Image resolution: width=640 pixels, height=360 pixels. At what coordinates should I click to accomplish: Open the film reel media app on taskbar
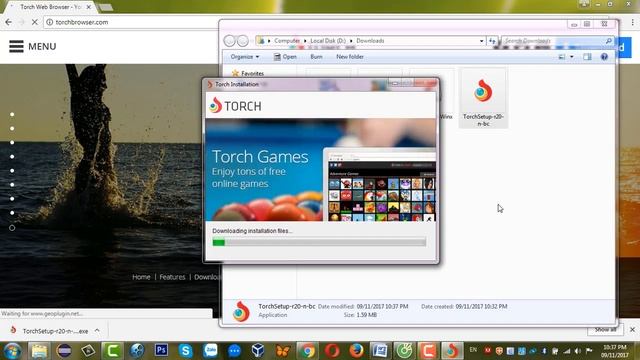click(x=137, y=351)
